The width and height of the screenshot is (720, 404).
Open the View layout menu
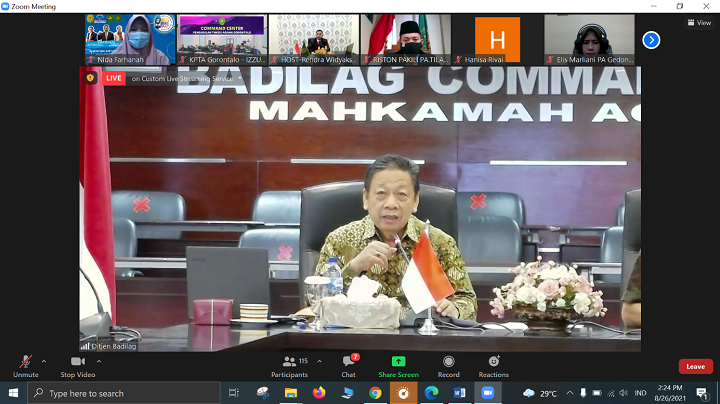[699, 22]
